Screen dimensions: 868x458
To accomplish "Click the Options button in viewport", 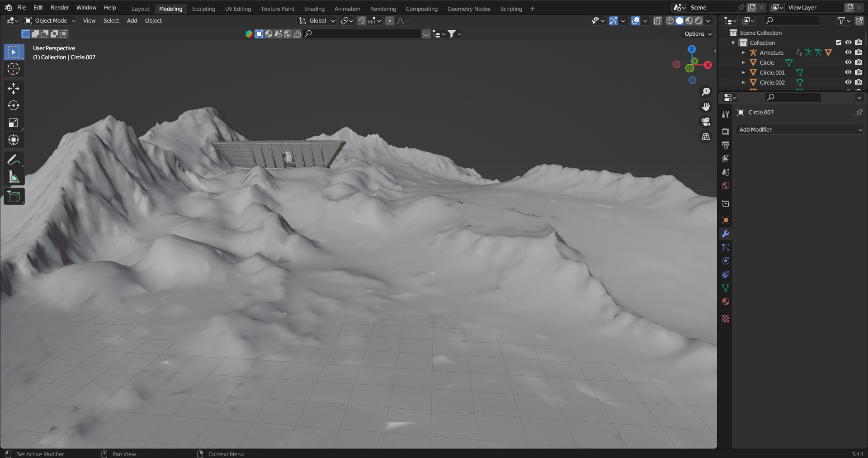I will point(698,34).
